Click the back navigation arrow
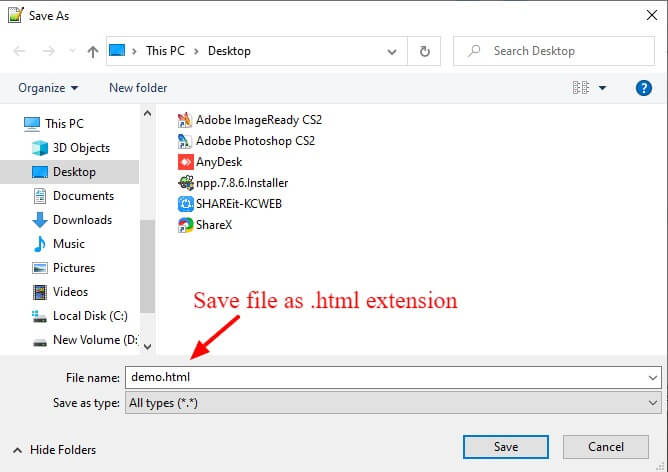Viewport: 668px width, 472px height. coord(19,51)
